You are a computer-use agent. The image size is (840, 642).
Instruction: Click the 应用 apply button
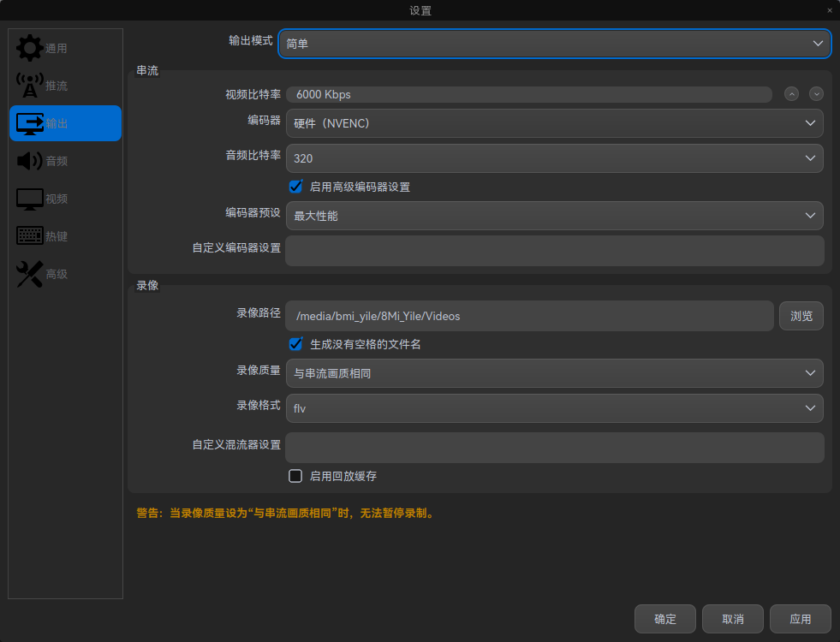(800, 619)
